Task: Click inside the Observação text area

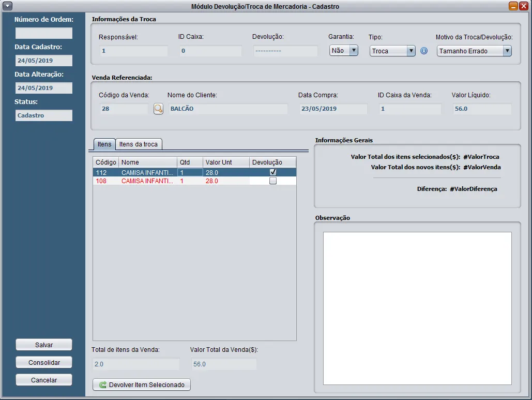Action: coord(417,308)
